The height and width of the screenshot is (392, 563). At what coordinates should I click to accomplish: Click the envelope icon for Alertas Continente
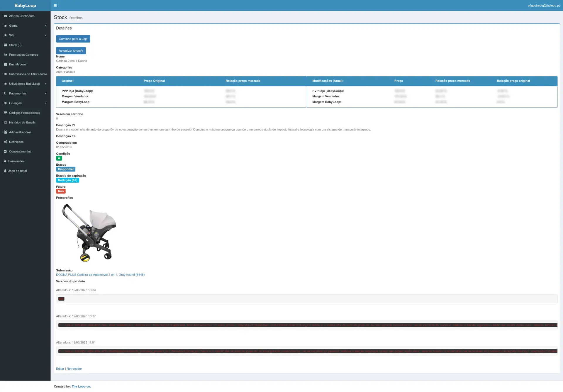point(5,16)
